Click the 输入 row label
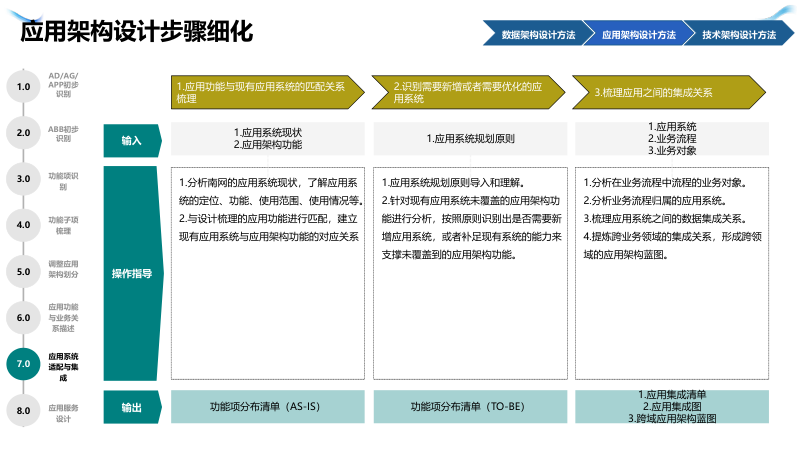Screen dimensions: 800x450 (x=132, y=140)
